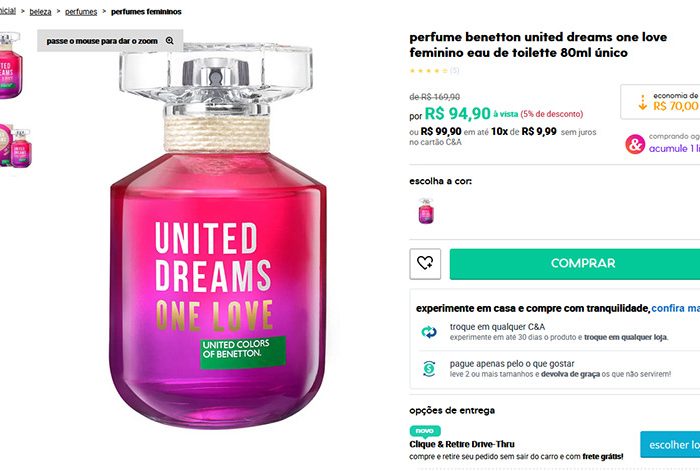
Task: Choose a store with 'escolher loja' button
Action: [x=670, y=445]
